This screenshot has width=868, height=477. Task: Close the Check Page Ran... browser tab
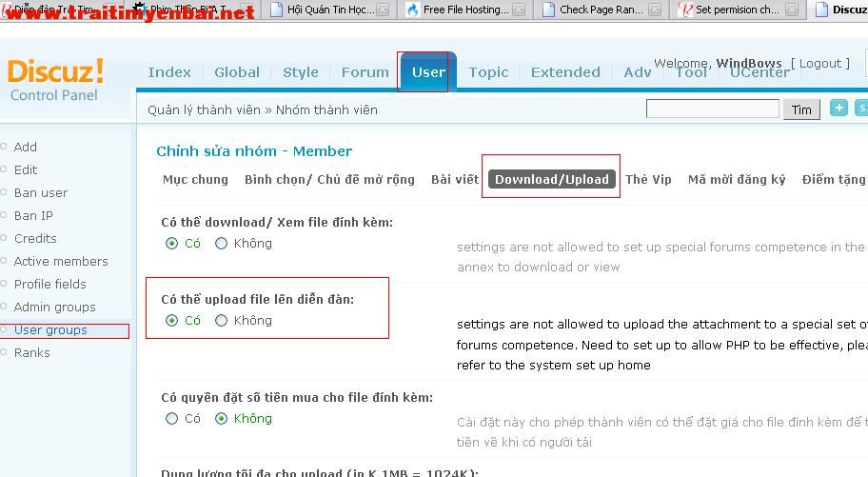pyautogui.click(x=654, y=10)
